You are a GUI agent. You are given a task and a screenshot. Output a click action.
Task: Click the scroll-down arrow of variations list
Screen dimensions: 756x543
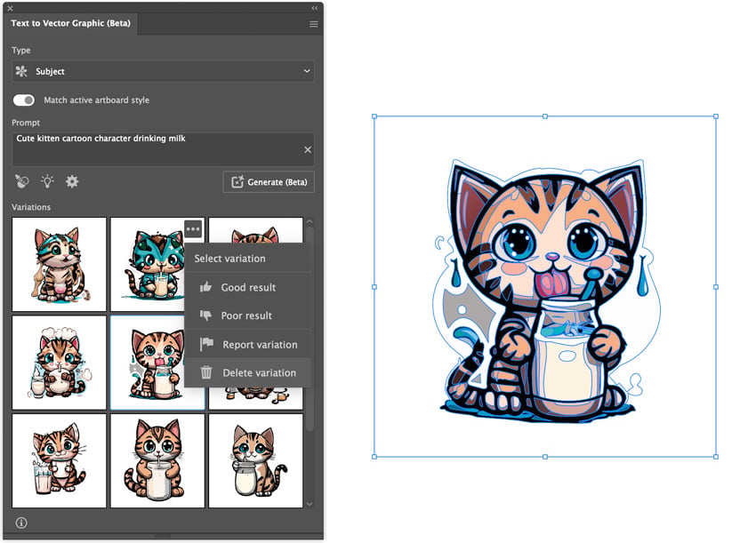(310, 504)
